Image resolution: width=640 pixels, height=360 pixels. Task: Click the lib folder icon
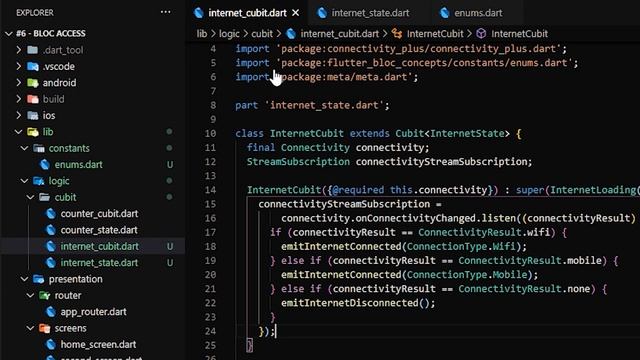pyautogui.click(x=33, y=132)
